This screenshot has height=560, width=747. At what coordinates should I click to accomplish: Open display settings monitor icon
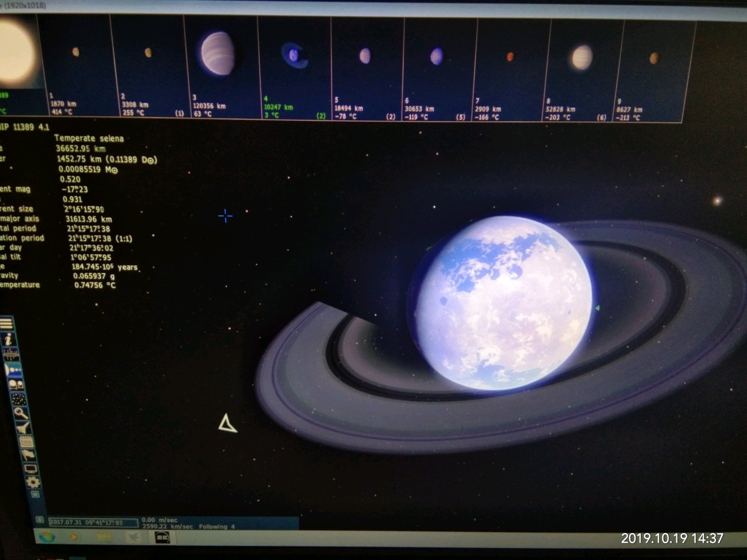pyautogui.click(x=31, y=469)
